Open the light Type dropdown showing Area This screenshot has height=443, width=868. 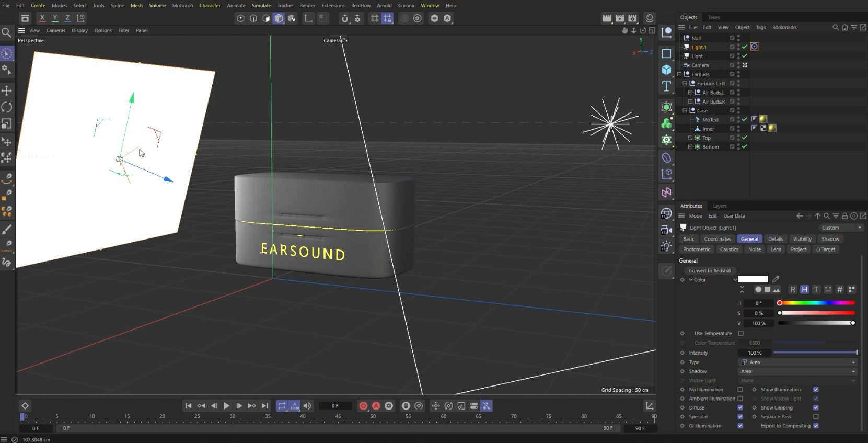[798, 362]
